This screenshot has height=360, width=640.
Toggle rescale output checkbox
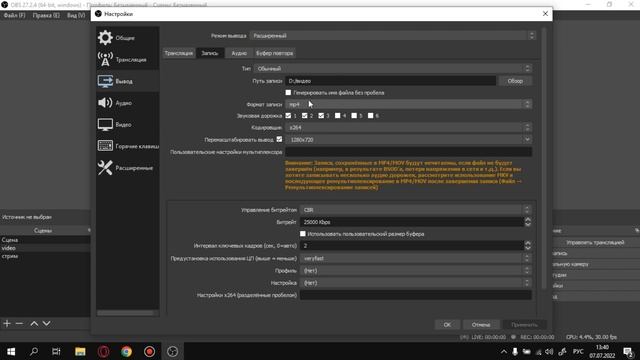click(279, 139)
